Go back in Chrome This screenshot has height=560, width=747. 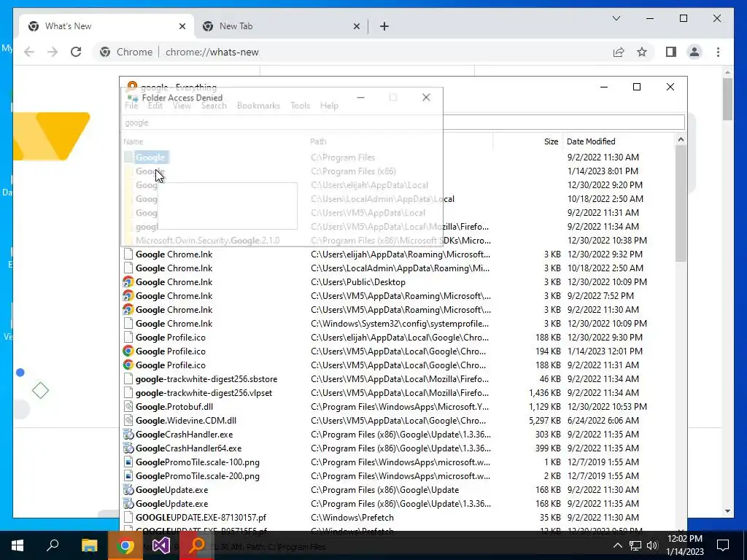[x=29, y=52]
